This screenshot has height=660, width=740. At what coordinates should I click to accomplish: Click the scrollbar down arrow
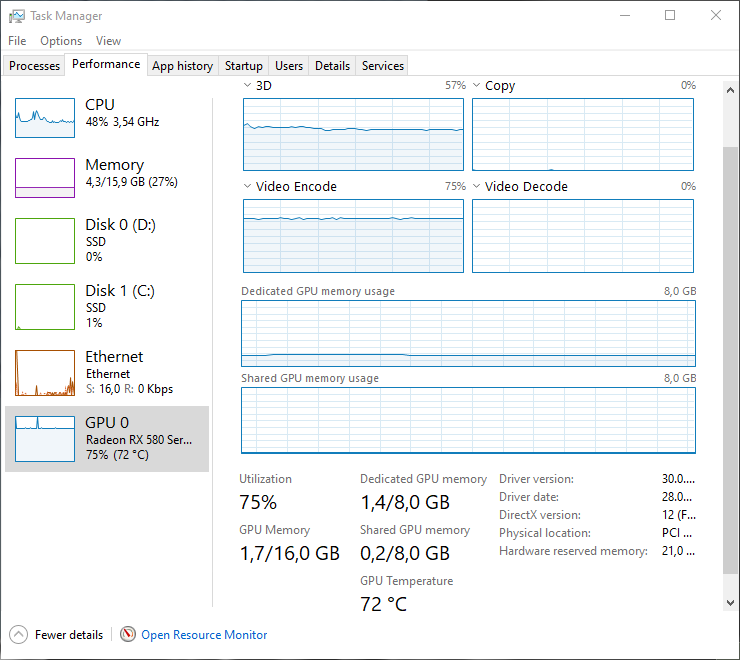[x=730, y=602]
